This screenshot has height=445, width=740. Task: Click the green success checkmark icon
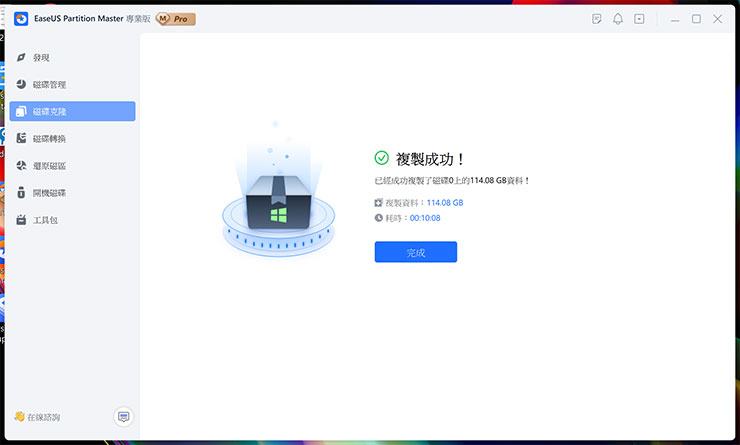click(x=381, y=158)
